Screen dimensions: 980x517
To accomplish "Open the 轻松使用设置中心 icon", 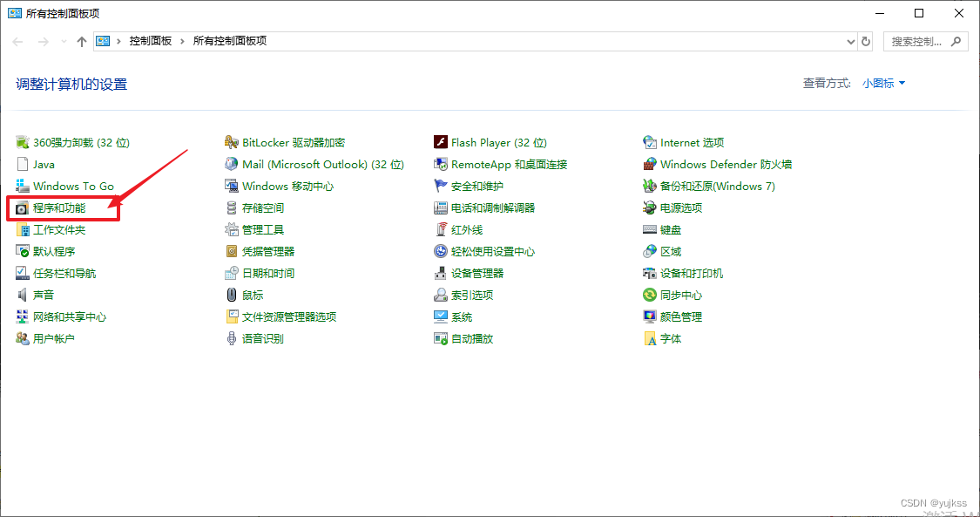I will coord(441,251).
